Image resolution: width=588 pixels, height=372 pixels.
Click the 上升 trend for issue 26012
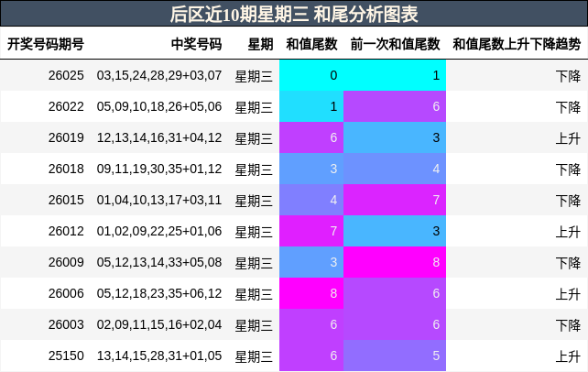tap(568, 232)
